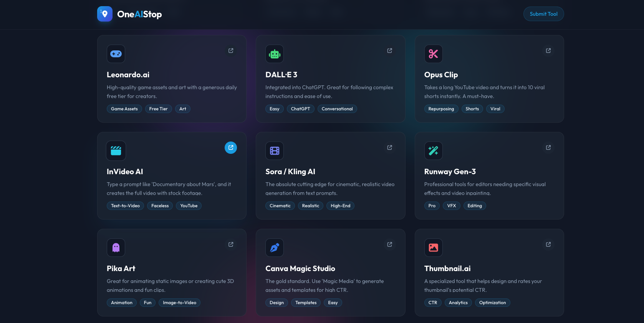
Task: Select the YouTube tag
Action: click(189, 206)
